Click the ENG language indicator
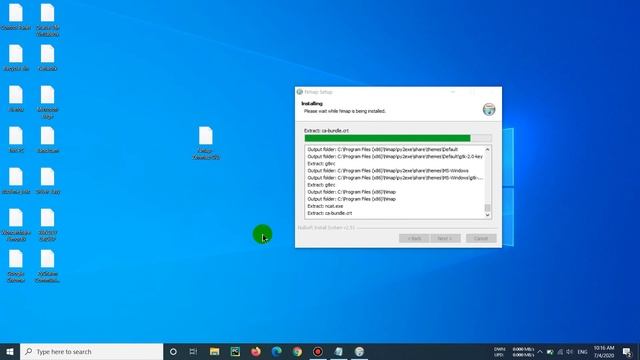640x360 pixels. (x=582, y=352)
